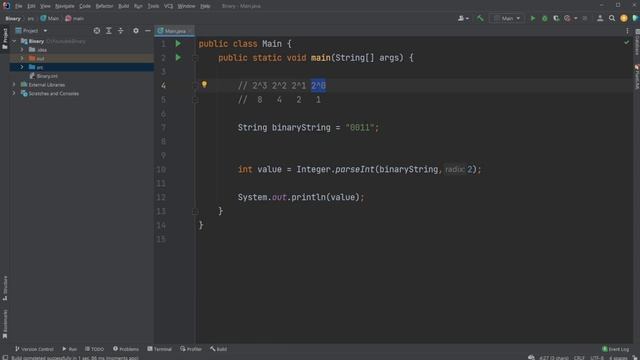This screenshot has width=640, height=360.
Task: Click Main class in navigation breadcrumb
Action: pyautogui.click(x=49, y=18)
